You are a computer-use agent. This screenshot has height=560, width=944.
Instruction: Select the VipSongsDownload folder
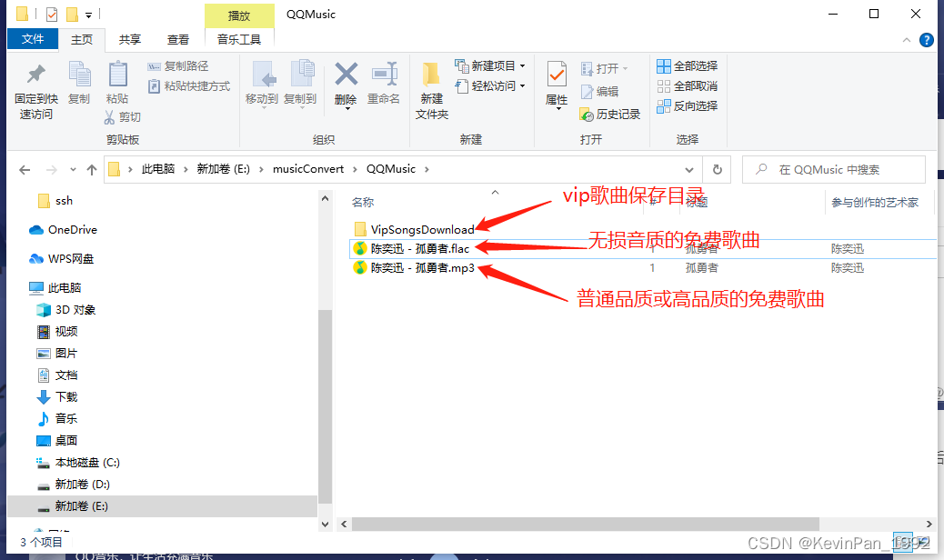point(414,229)
